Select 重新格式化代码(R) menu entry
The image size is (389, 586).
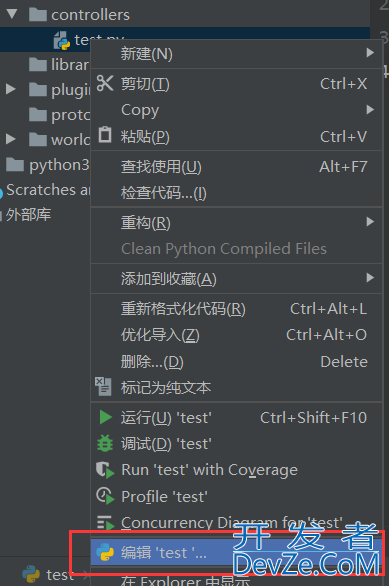pos(237,309)
